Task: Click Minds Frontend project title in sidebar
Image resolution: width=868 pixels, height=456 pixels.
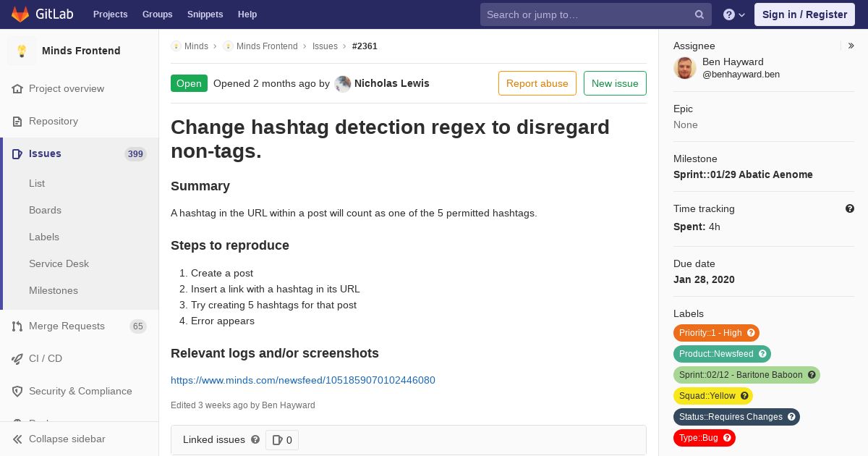Action: coord(81,51)
